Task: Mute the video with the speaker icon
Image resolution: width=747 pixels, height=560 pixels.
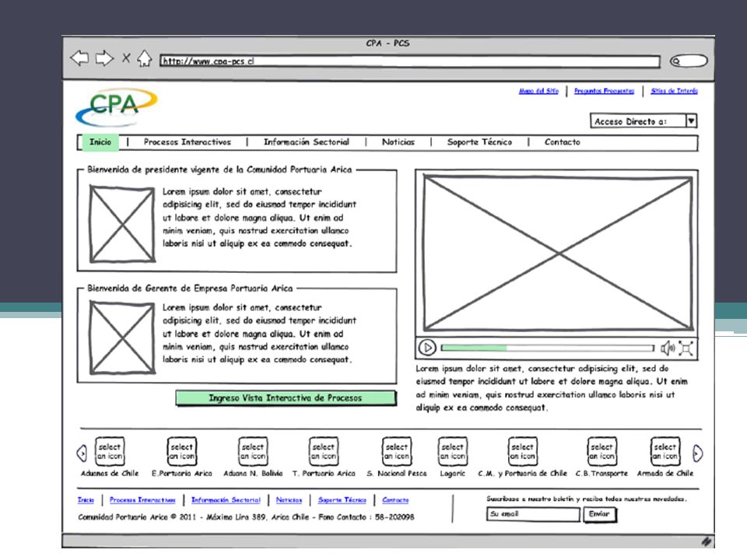Action: coord(668,348)
